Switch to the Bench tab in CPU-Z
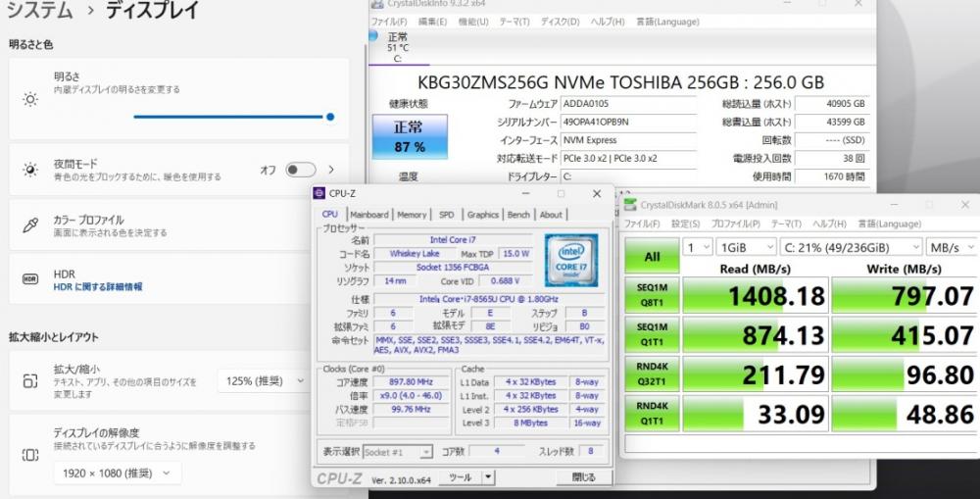 click(x=518, y=215)
